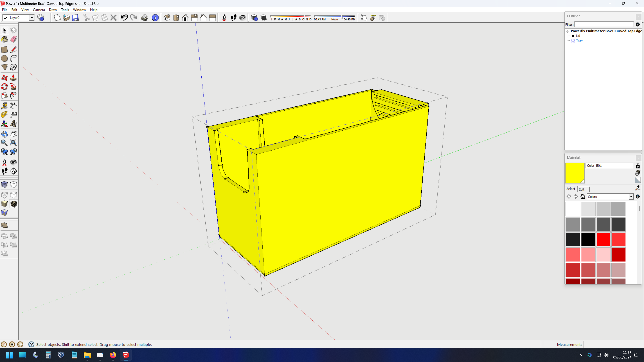This screenshot has height=362, width=644.
Task: Activate the Orbit tool
Action: coord(5,134)
